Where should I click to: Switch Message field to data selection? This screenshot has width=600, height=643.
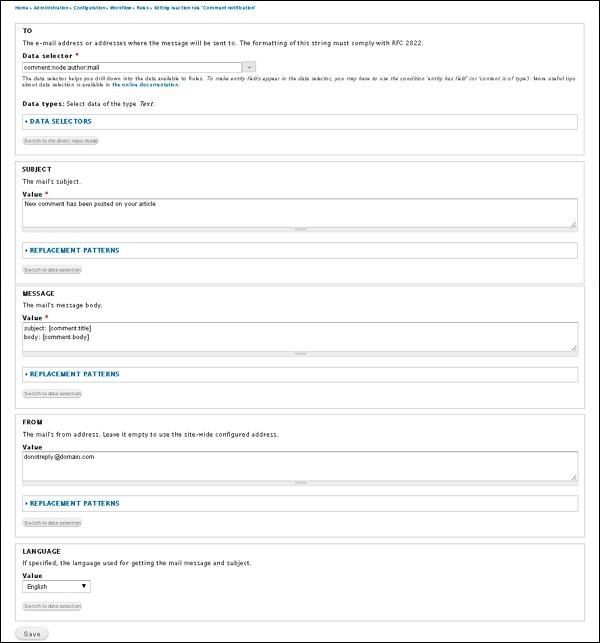tap(52, 394)
